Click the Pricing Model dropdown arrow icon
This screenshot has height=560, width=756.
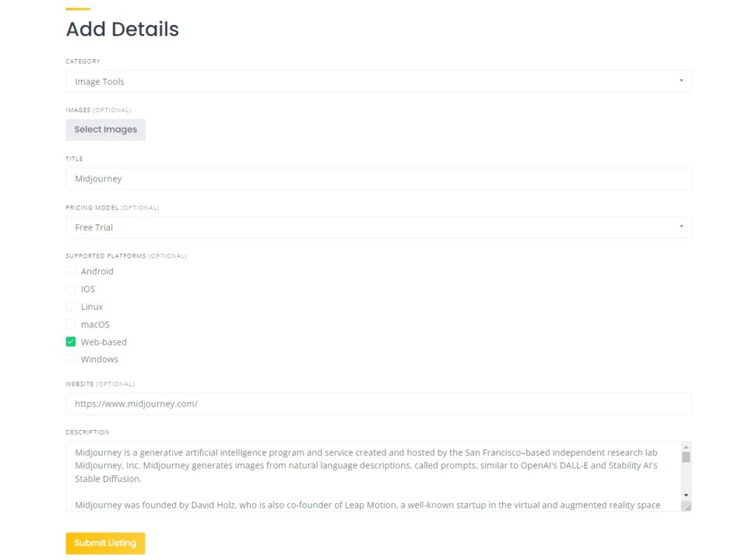click(681, 227)
